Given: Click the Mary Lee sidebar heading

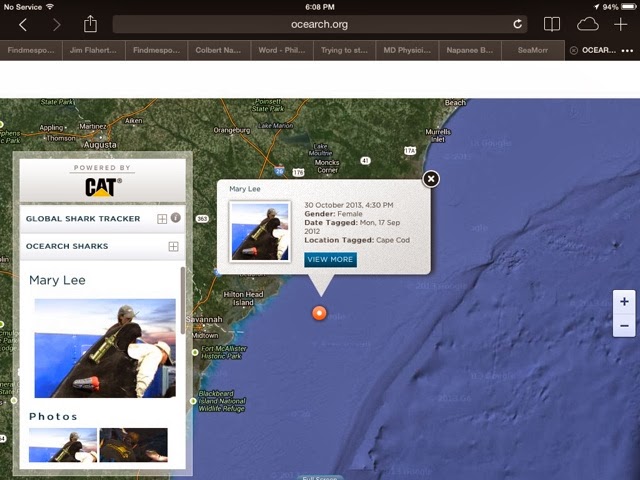Looking at the screenshot, I should pyautogui.click(x=57, y=280).
